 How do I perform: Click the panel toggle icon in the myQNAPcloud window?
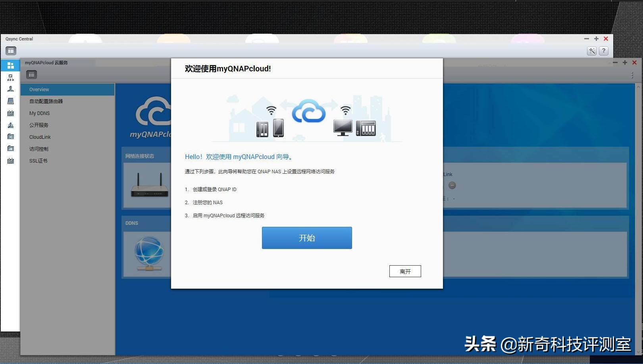pyautogui.click(x=31, y=74)
